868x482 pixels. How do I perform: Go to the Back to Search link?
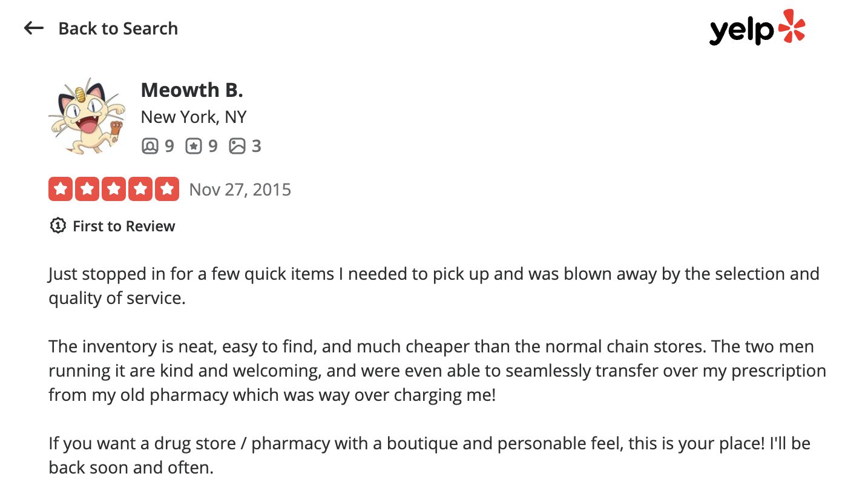click(x=118, y=28)
